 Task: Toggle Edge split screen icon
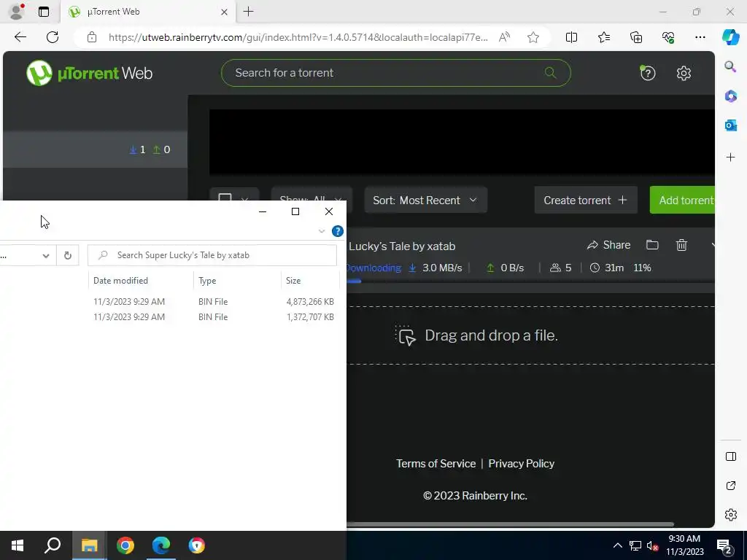571,37
